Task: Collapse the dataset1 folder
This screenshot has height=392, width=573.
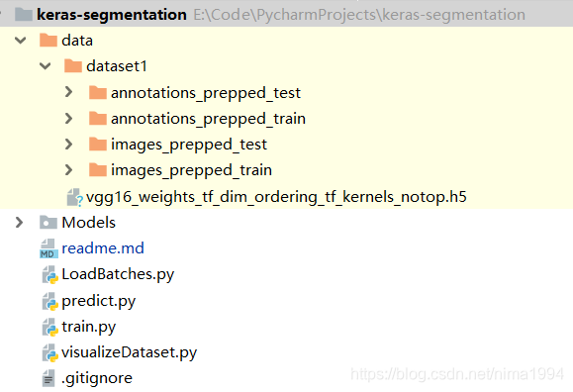Action: click(x=45, y=66)
